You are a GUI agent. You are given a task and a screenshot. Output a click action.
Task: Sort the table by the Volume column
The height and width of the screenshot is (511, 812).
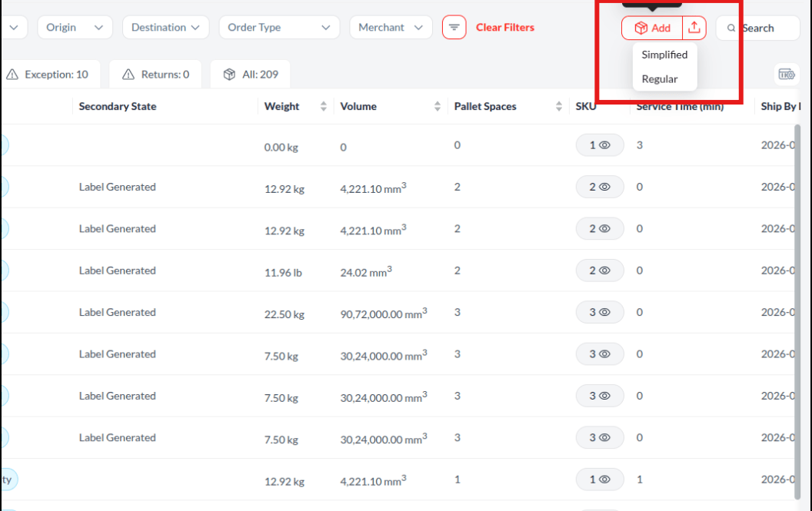click(x=437, y=106)
